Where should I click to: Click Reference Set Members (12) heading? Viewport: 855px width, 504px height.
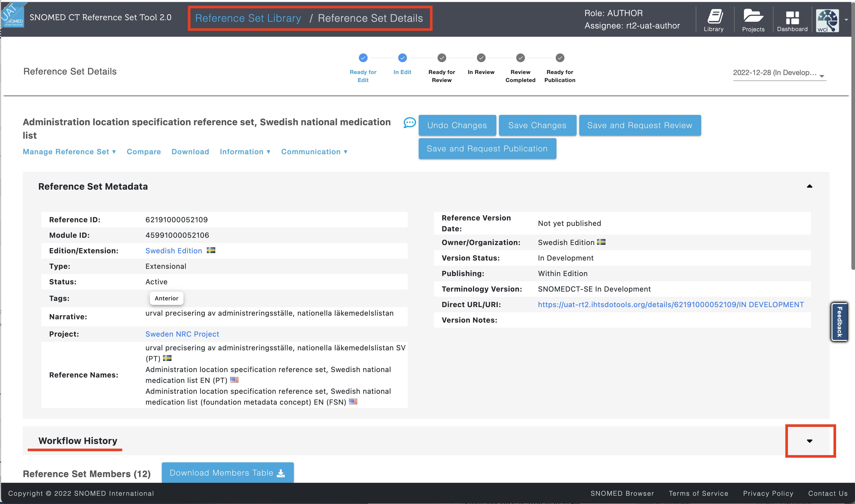(x=87, y=474)
